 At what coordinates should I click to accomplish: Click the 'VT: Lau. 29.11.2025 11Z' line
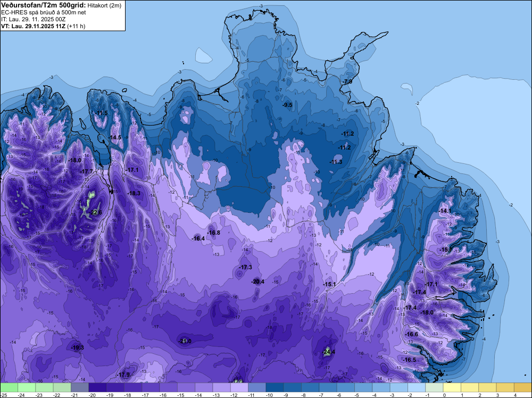tap(33, 27)
